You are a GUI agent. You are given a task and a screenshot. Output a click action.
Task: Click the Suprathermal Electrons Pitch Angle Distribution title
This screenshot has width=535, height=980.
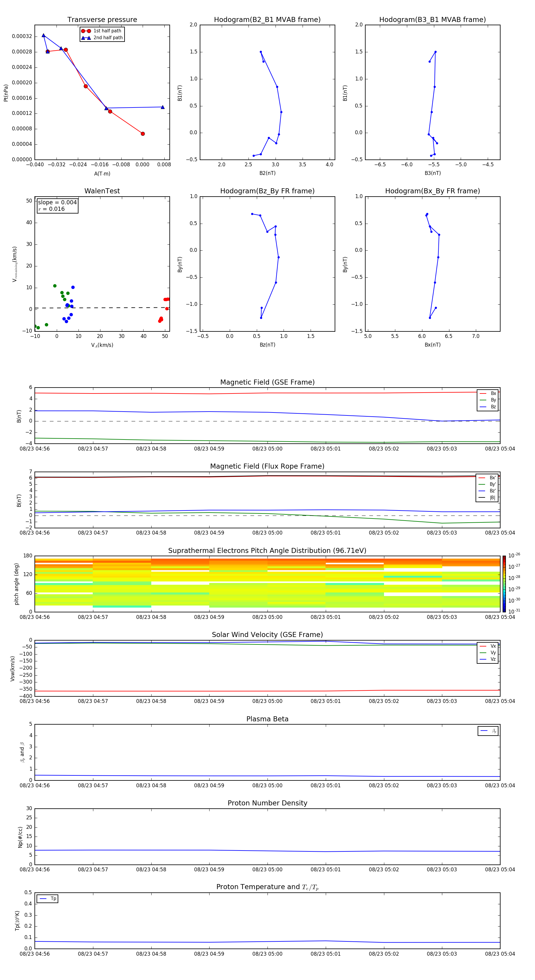tap(267, 551)
